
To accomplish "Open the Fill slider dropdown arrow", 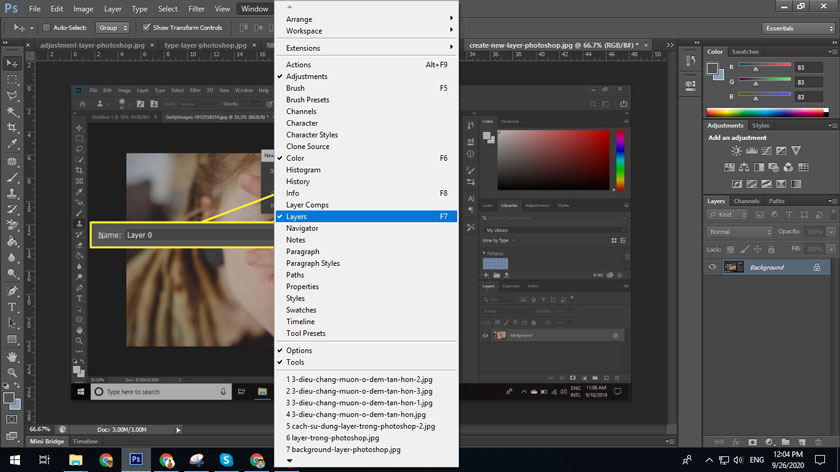I will point(831,249).
